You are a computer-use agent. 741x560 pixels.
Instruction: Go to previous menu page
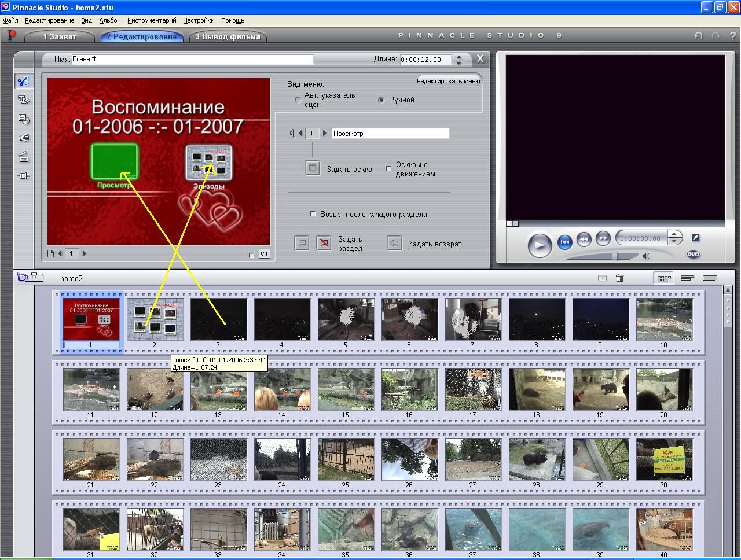pyautogui.click(x=60, y=253)
